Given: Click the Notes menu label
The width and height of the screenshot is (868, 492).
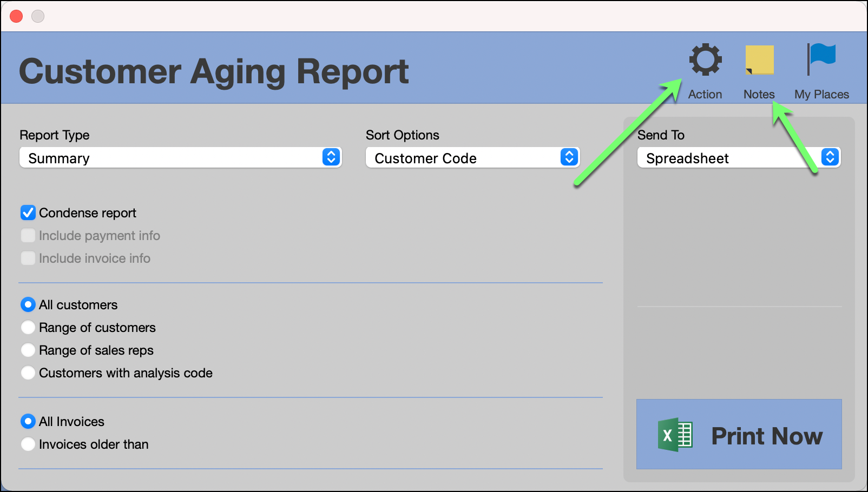Looking at the screenshot, I should point(759,94).
